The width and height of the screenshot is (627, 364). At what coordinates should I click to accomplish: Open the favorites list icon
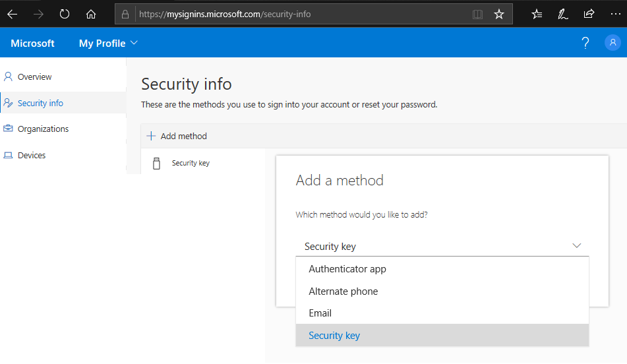[x=537, y=14]
